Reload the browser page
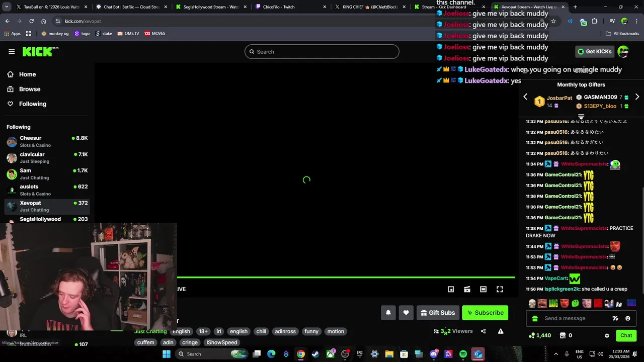644x362 pixels. [x=31, y=21]
